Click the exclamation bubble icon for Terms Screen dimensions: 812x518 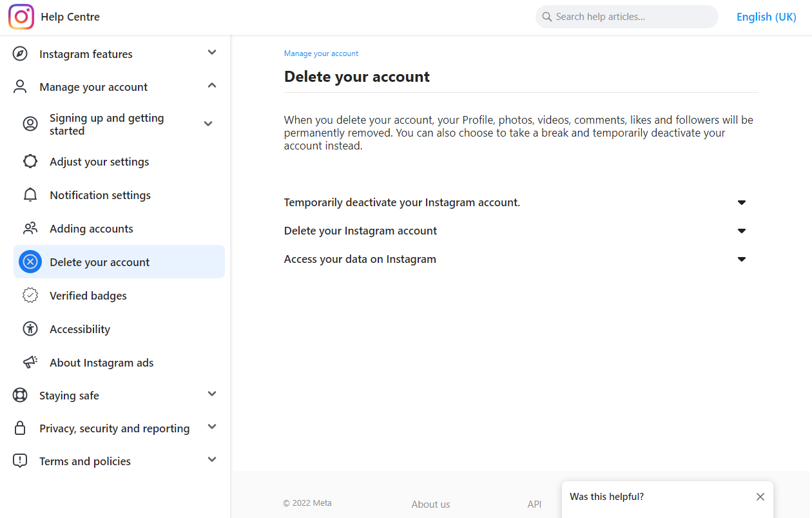coord(20,461)
